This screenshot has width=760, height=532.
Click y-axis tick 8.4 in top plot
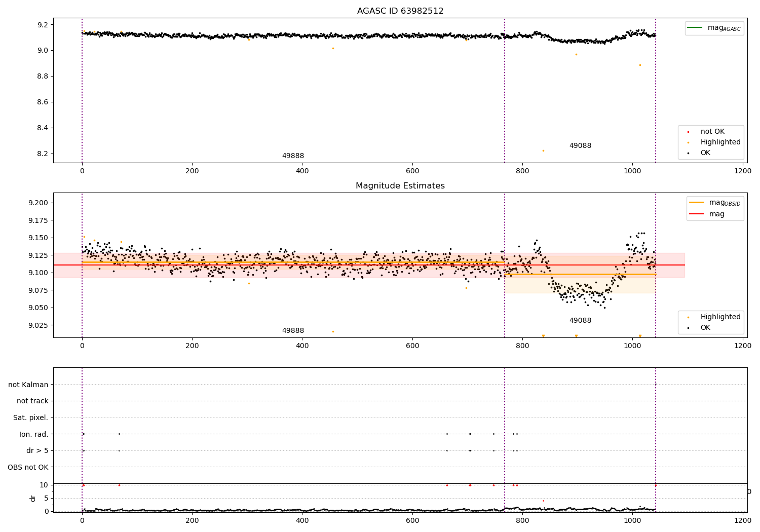44,128
